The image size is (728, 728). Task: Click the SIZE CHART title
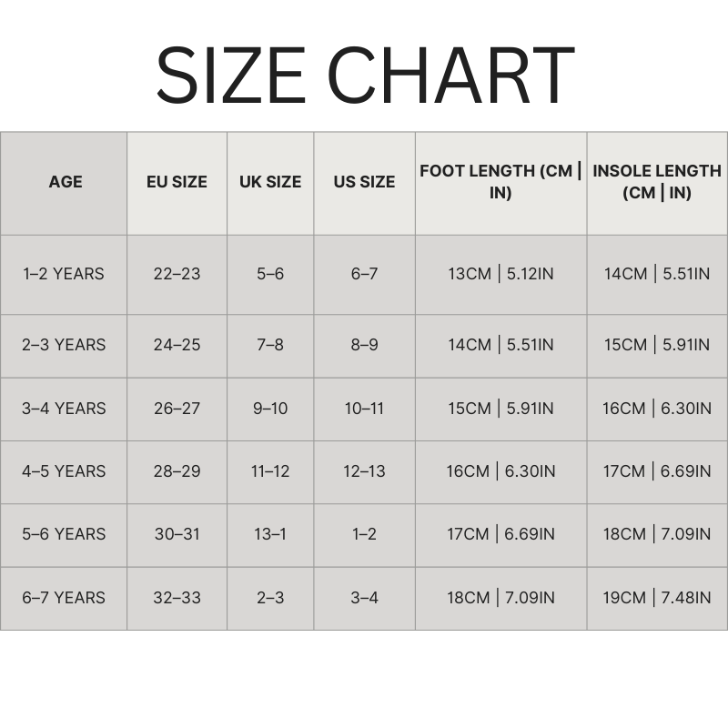coord(364,75)
